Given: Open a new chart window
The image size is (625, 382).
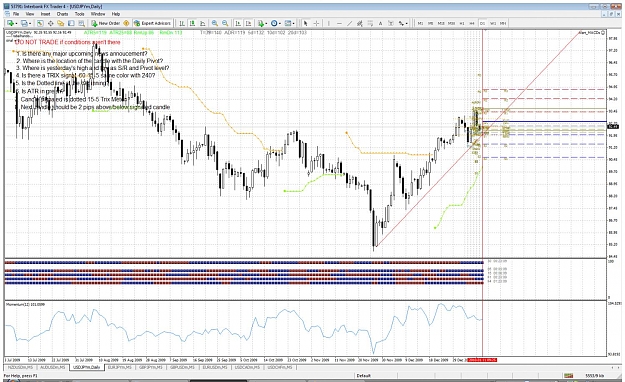Looking at the screenshot, I should [10, 23].
